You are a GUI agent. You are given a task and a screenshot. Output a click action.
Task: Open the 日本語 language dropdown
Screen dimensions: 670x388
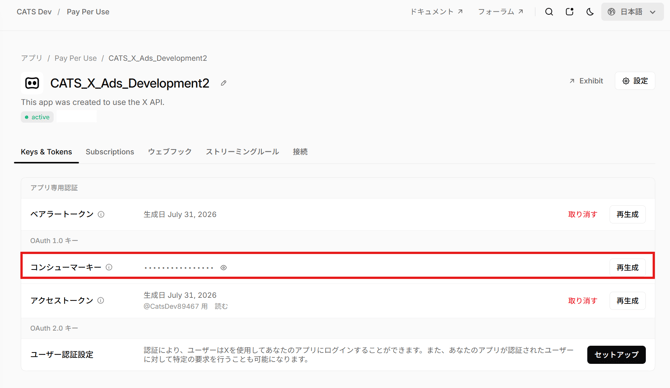coord(632,12)
